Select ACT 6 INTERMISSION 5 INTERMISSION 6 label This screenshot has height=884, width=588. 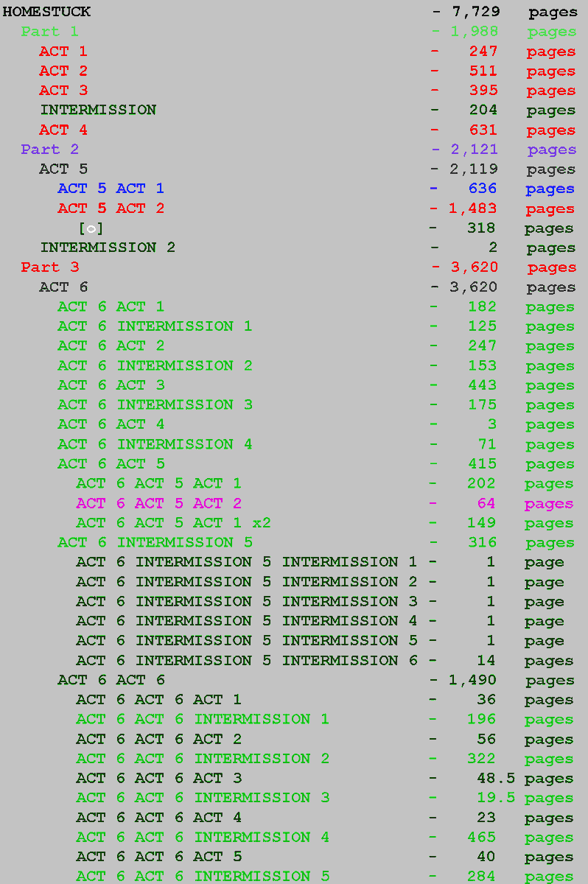(x=246, y=660)
